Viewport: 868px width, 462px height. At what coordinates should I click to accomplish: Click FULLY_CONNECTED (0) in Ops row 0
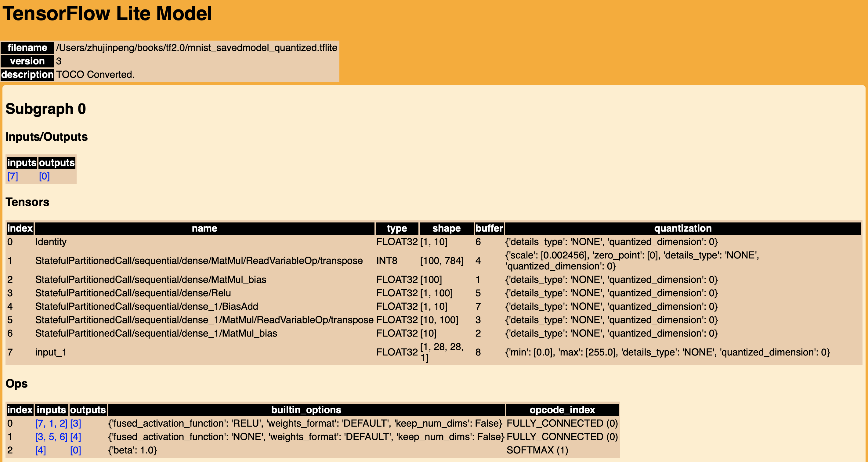pos(562,423)
